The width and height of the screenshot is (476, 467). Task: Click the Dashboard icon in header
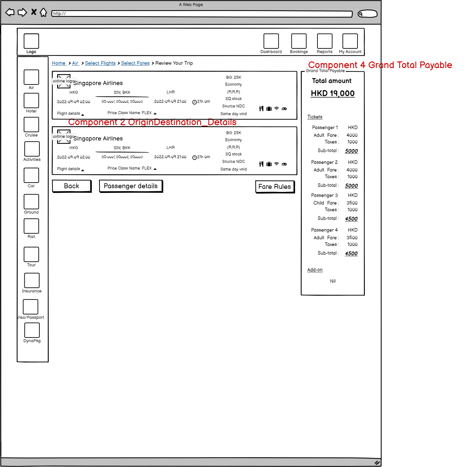[271, 41]
